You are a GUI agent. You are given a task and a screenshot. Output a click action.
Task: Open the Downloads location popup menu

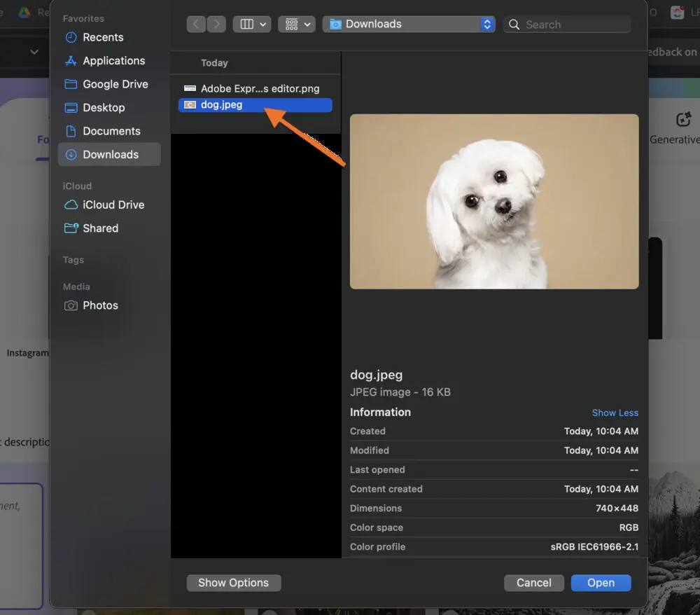point(409,24)
